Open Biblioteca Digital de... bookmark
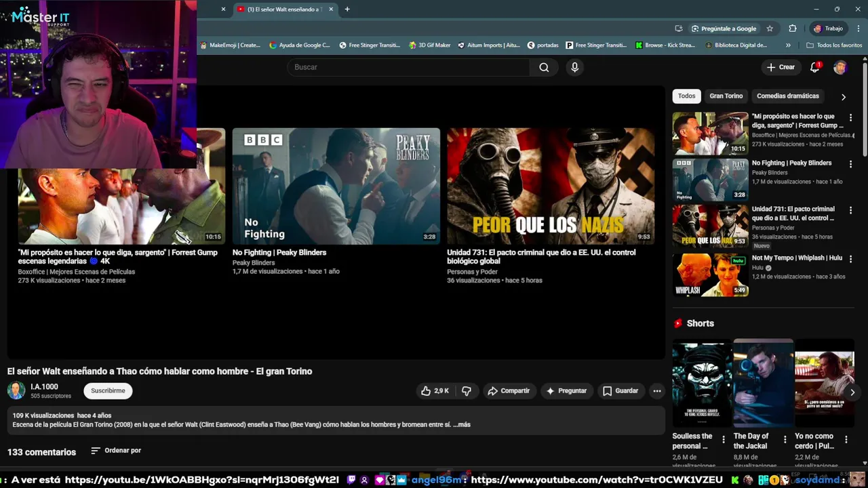The width and height of the screenshot is (868, 488). click(x=736, y=45)
